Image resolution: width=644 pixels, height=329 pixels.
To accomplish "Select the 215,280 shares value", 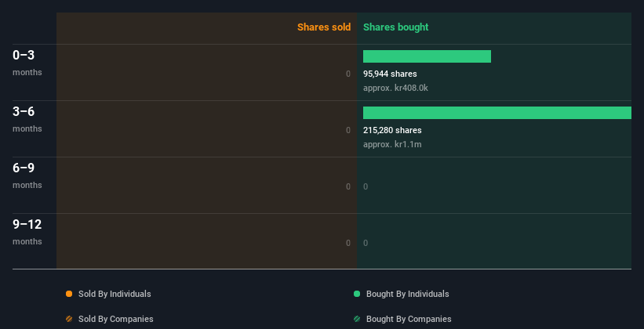I will (392, 131).
